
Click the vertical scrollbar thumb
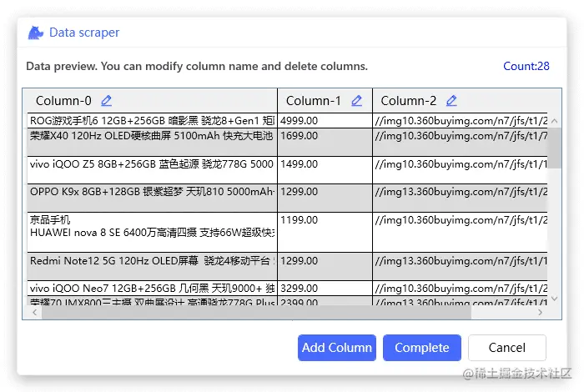[x=554, y=148]
